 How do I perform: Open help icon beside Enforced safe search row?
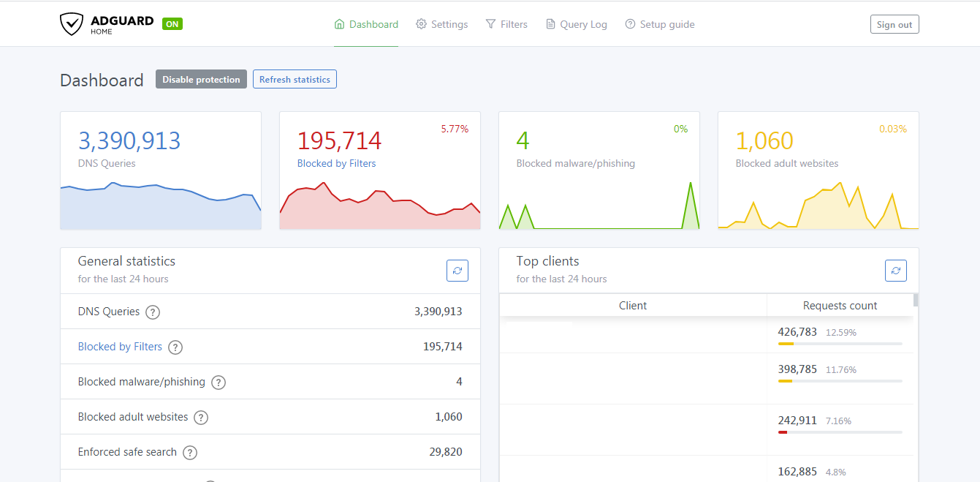[x=190, y=453]
